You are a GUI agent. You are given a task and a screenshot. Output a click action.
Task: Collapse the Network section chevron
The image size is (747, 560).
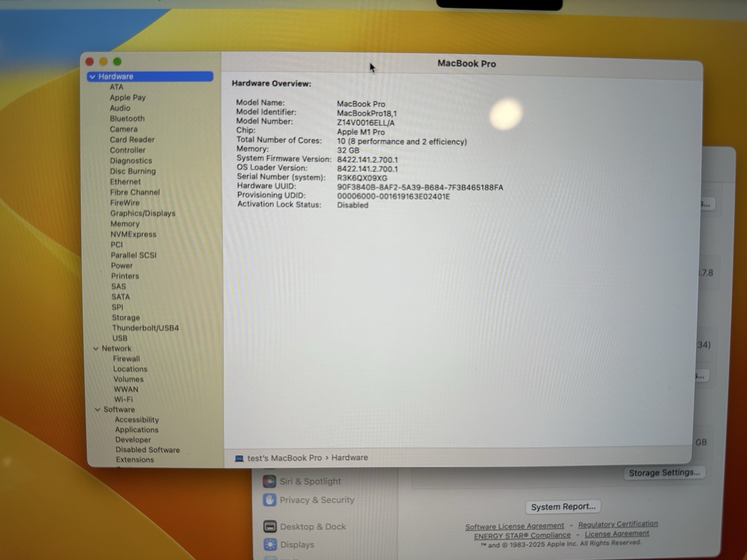tap(96, 349)
